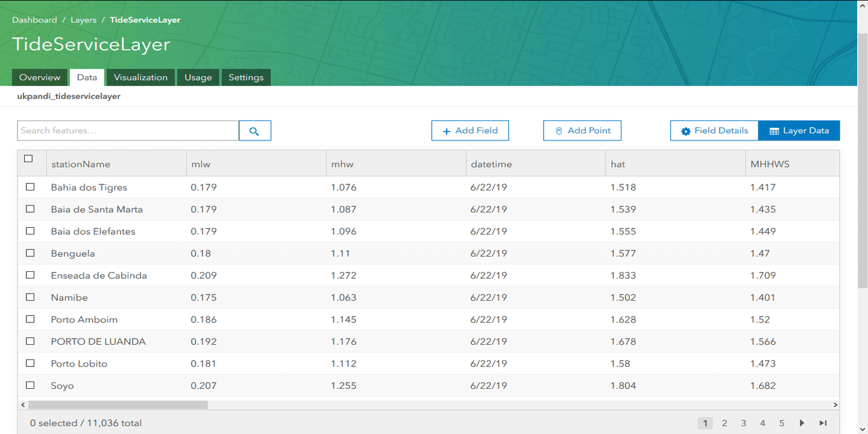Check the Benguela row checkbox
The width and height of the screenshot is (868, 434).
click(30, 253)
